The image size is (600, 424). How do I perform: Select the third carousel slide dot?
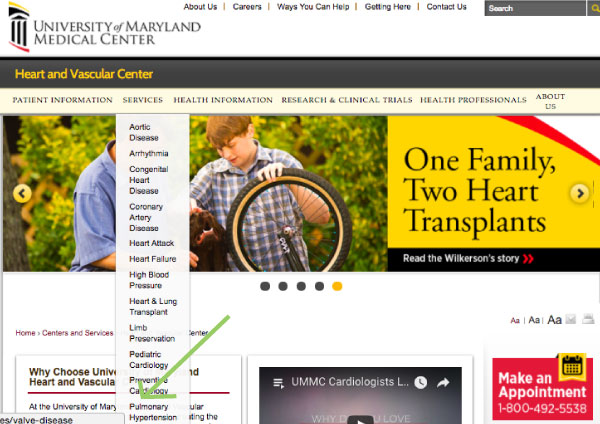pos(301,286)
